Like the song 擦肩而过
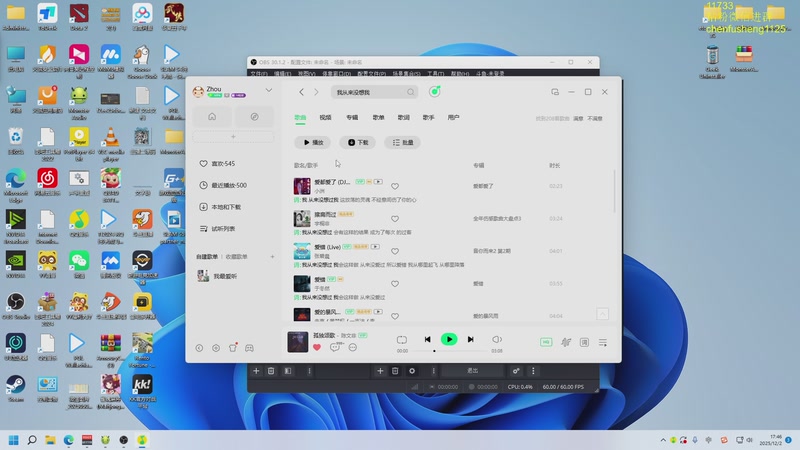This screenshot has height=450, width=800. point(395,219)
